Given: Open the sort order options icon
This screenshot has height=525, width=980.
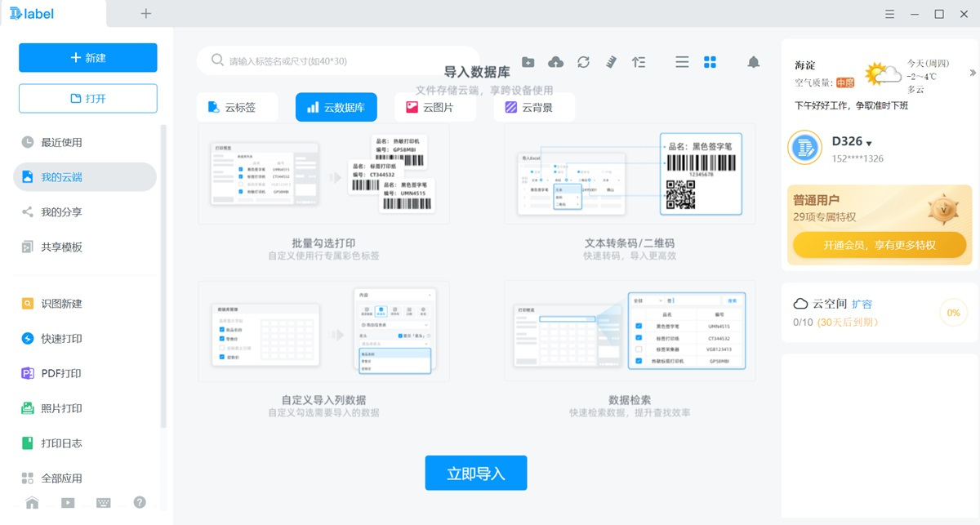Looking at the screenshot, I should (x=639, y=62).
